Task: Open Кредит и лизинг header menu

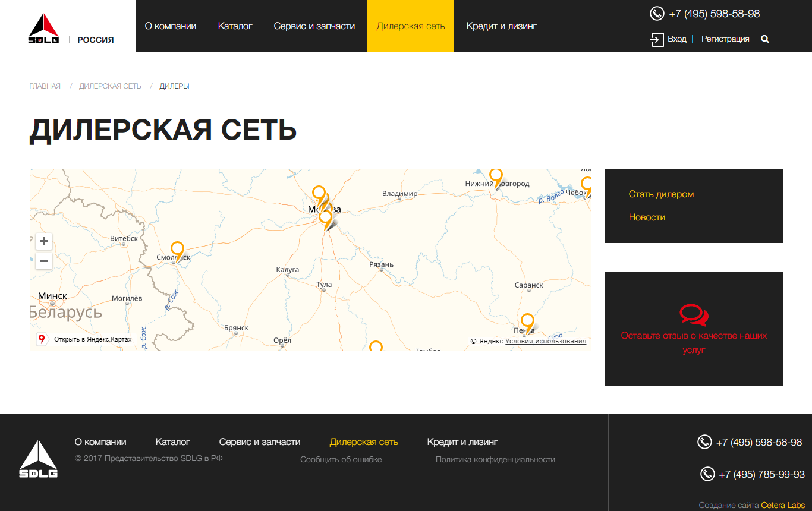Action: point(502,26)
